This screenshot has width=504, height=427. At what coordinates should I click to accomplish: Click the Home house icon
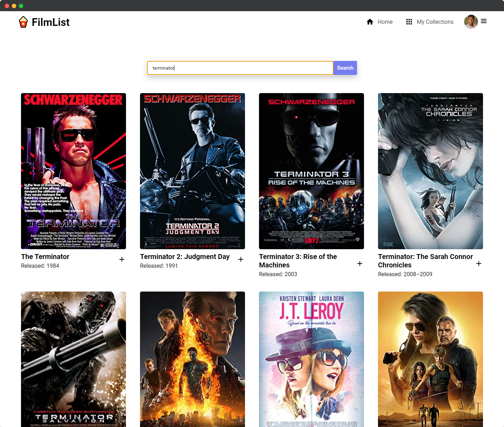click(x=370, y=22)
